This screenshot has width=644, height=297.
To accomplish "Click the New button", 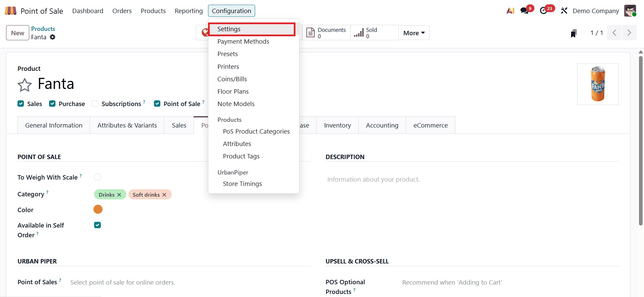I will tap(17, 33).
